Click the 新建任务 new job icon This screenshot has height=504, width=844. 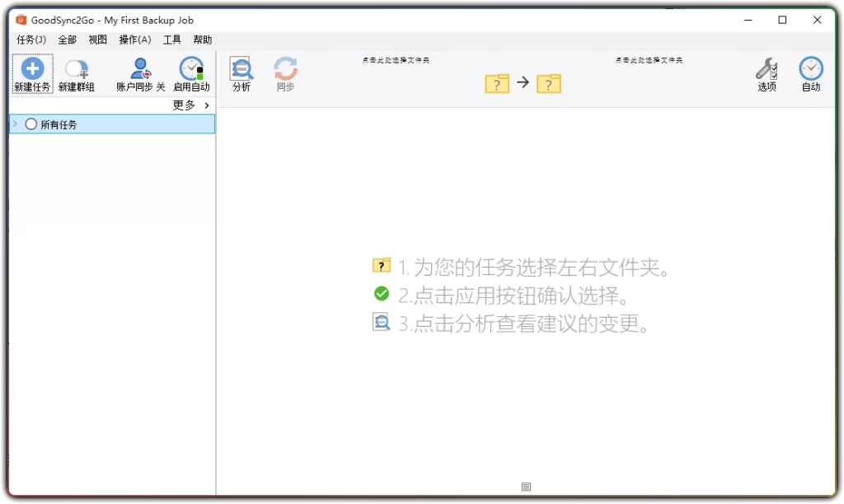pos(32,68)
